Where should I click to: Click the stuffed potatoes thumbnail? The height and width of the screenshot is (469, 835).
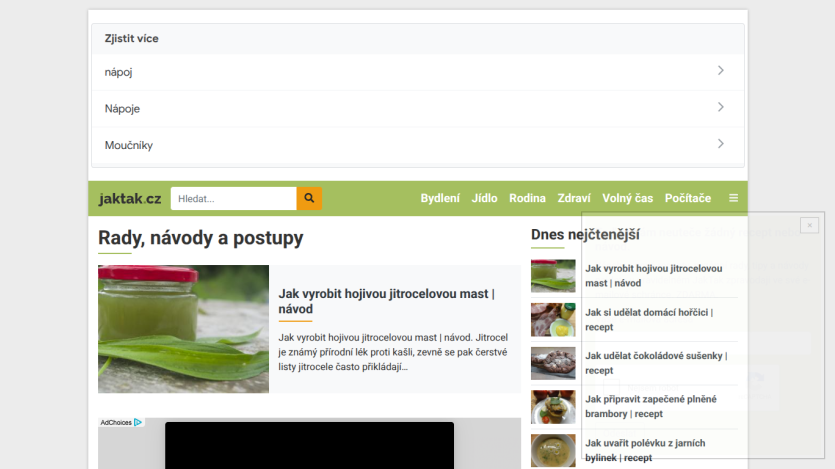click(553, 407)
